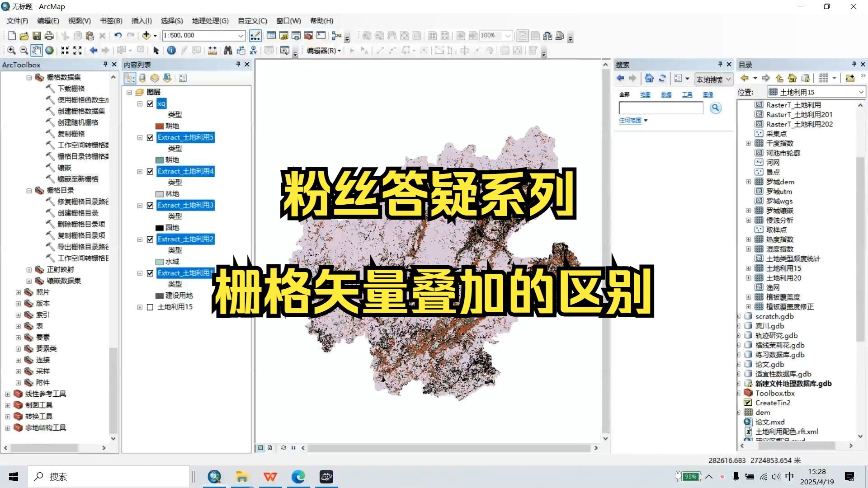The height and width of the screenshot is (488, 868).
Task: Open the scale dropdown showing 1:500,000
Action: (241, 35)
